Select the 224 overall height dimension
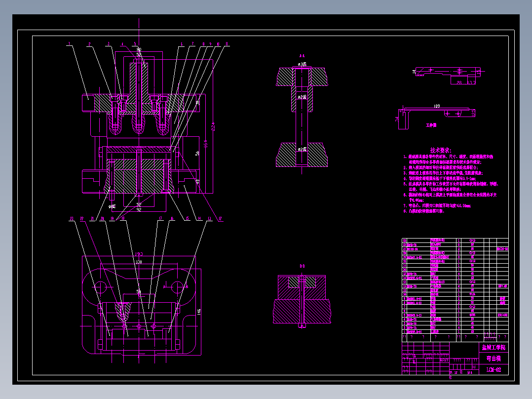This screenshot has height=399, width=532. click(x=213, y=126)
